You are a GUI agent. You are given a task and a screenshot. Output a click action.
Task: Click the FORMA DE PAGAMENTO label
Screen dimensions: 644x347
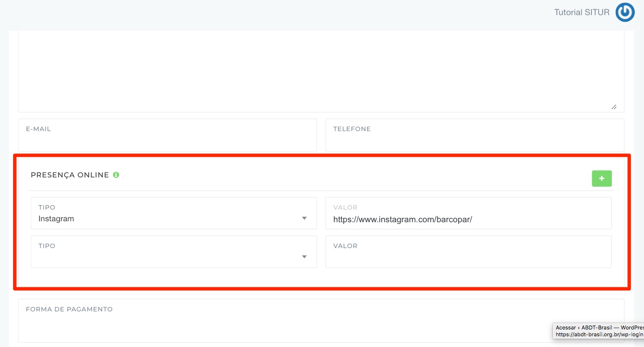69,309
